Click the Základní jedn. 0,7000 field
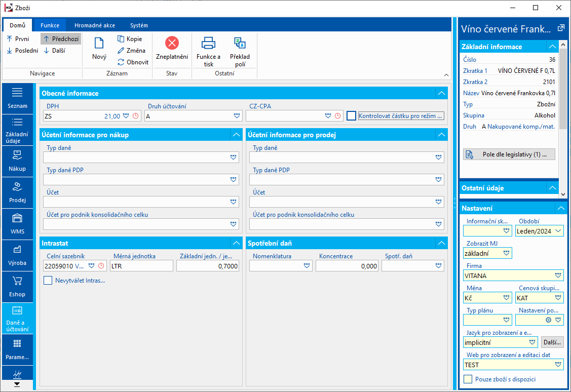571x392 pixels. pyautogui.click(x=208, y=266)
